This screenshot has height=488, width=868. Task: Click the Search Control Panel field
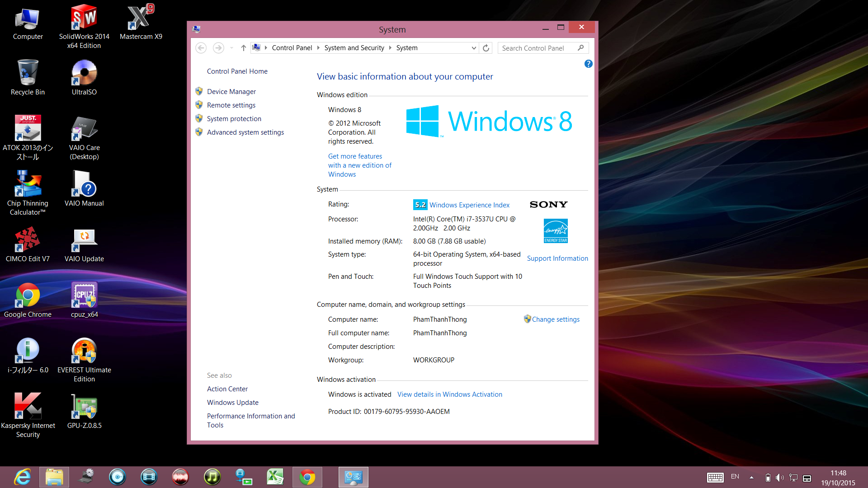543,48
